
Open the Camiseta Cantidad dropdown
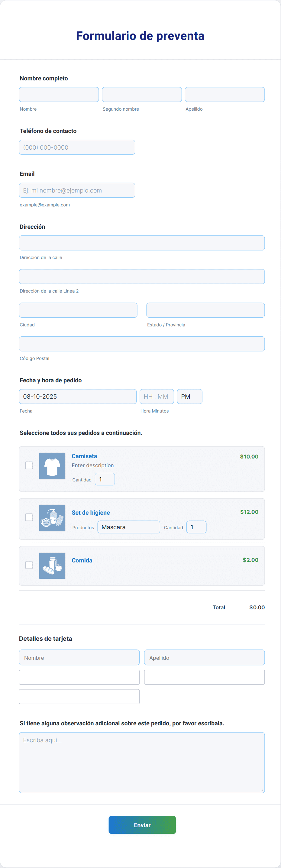coord(105,479)
